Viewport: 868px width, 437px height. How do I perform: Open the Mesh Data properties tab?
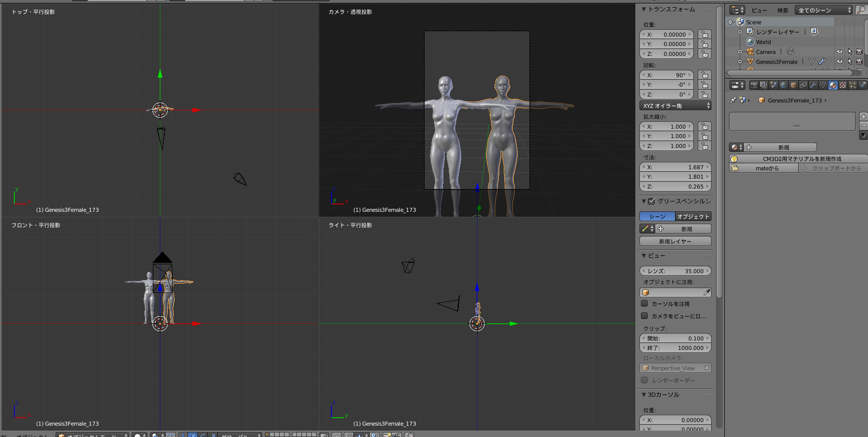pyautogui.click(x=823, y=85)
